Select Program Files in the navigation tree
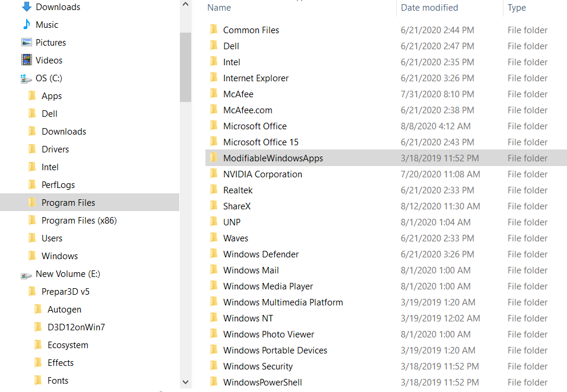 point(90,202)
